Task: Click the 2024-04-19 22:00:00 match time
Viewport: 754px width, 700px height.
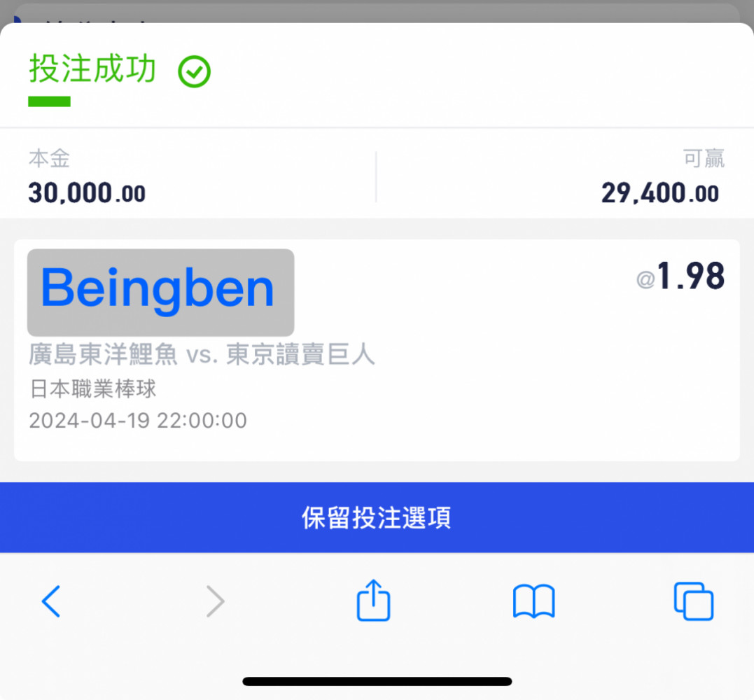Action: pos(138,421)
